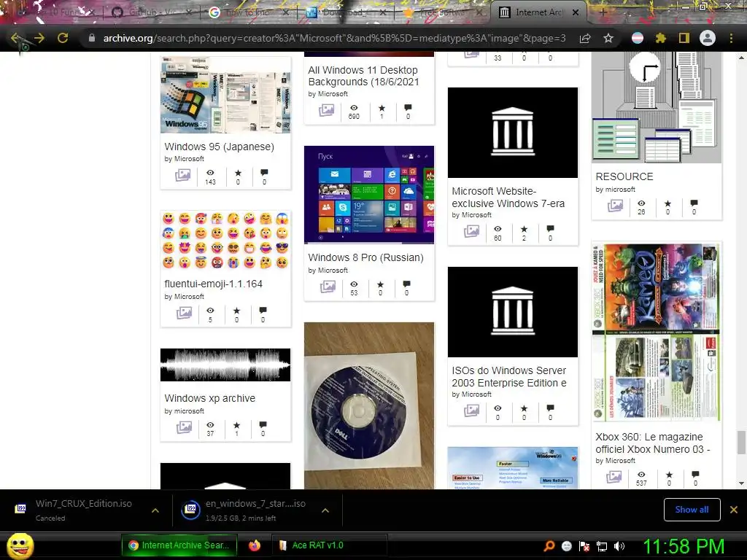Screen dimensions: 747x560
Task: Click favorites star on Windows 11 Backgrounds item
Action: tap(381, 108)
